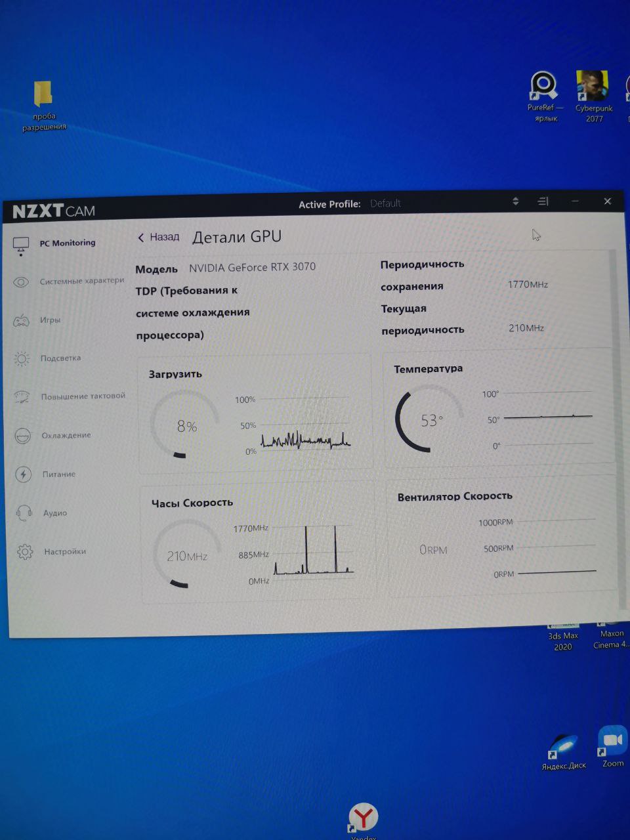Click the 210MHz clock speed gauge
Screen dimensions: 630x840
point(188,555)
